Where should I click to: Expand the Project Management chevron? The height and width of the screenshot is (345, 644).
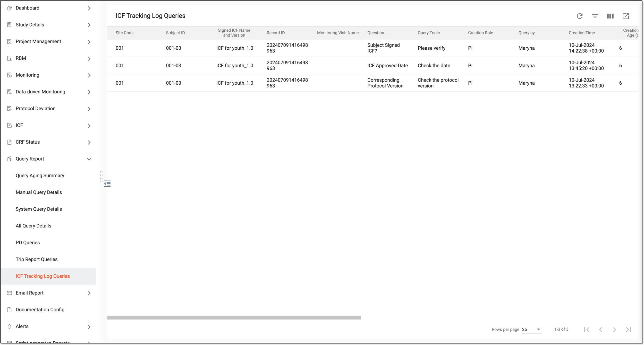[x=89, y=42]
